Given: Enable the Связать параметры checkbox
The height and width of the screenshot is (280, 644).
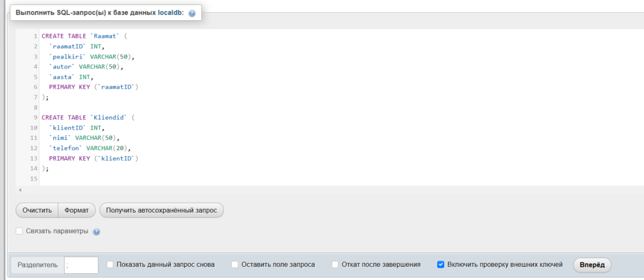Looking at the screenshot, I should [x=19, y=231].
